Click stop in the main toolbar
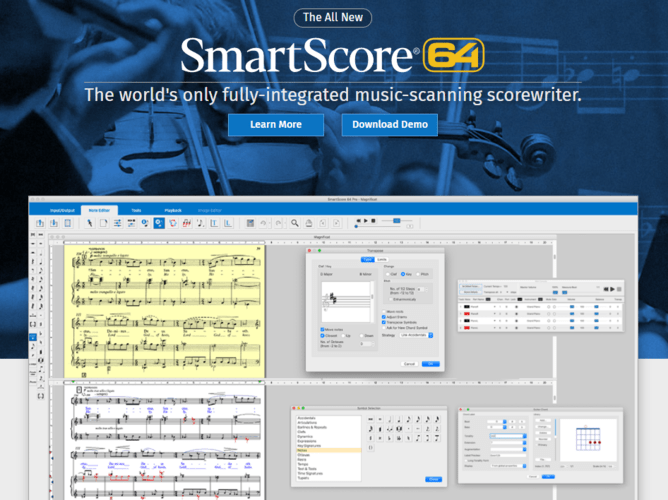The image size is (668, 500). pos(373,221)
